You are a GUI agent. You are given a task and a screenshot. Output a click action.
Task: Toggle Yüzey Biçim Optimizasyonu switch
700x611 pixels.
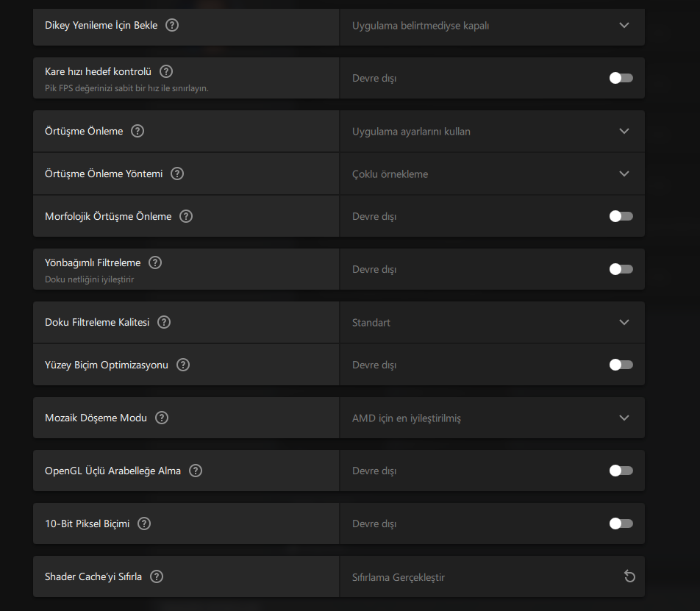click(x=621, y=365)
